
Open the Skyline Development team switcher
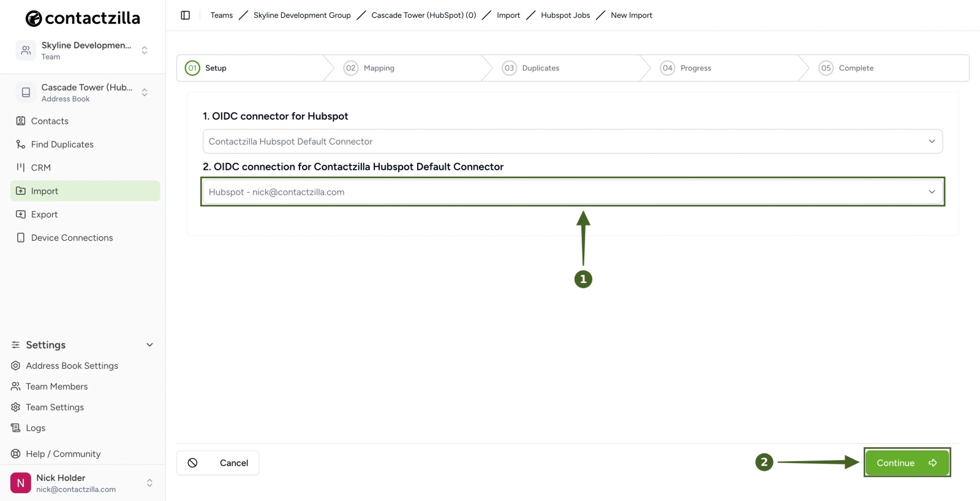point(83,50)
